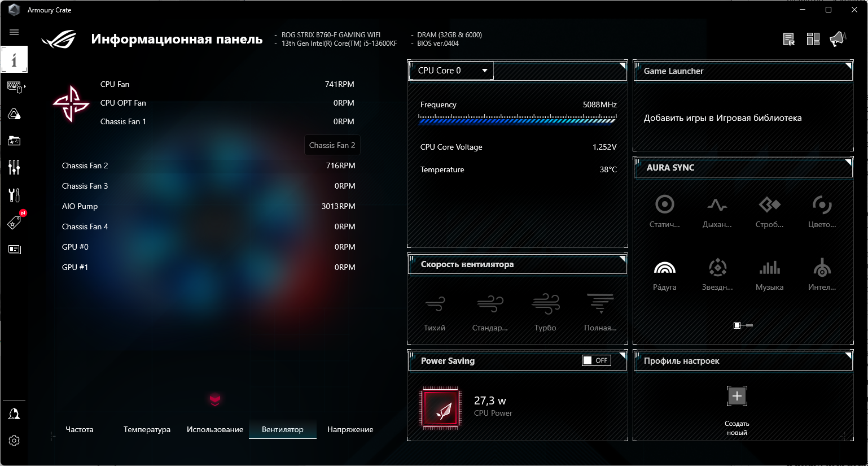Click the AURA SYNC page indicator slider
Viewport: 868px width, 466px height.
point(743,325)
